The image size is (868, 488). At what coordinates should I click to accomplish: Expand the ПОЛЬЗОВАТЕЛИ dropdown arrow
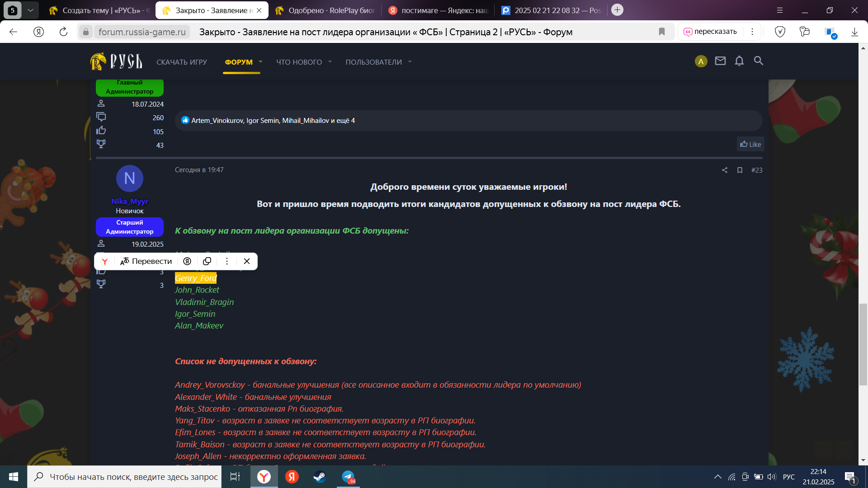pos(410,62)
